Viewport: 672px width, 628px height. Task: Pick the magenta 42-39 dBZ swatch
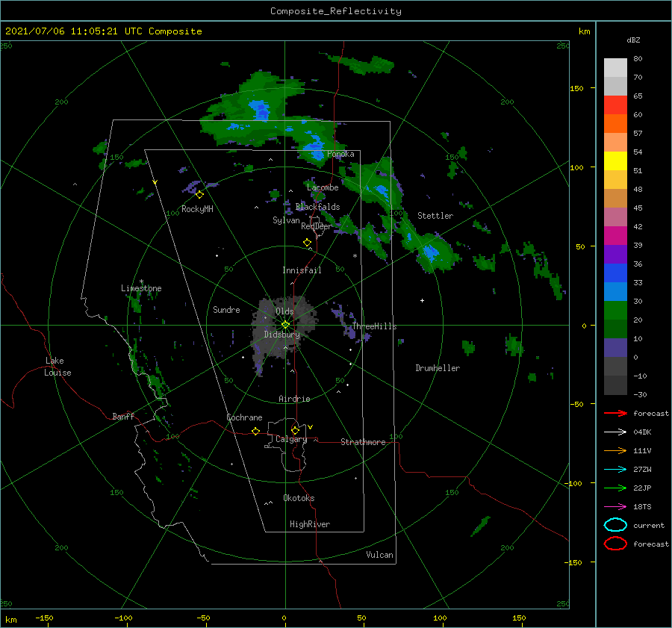tap(615, 236)
